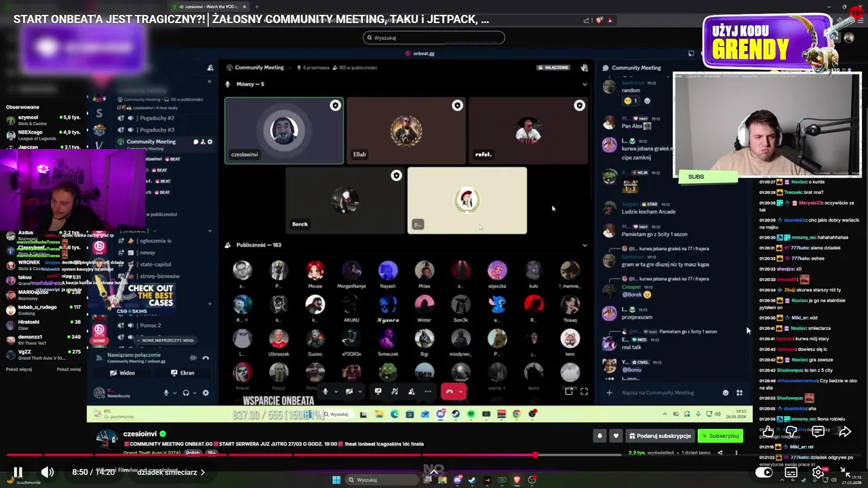The image size is (868, 488).
Task: Click the Kick notification bell button
Action: (x=599, y=436)
